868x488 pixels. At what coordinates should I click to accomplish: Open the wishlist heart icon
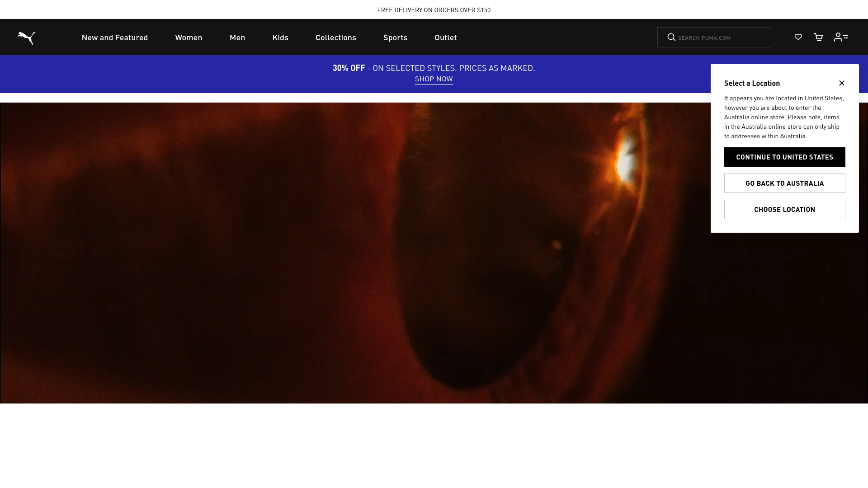click(798, 37)
